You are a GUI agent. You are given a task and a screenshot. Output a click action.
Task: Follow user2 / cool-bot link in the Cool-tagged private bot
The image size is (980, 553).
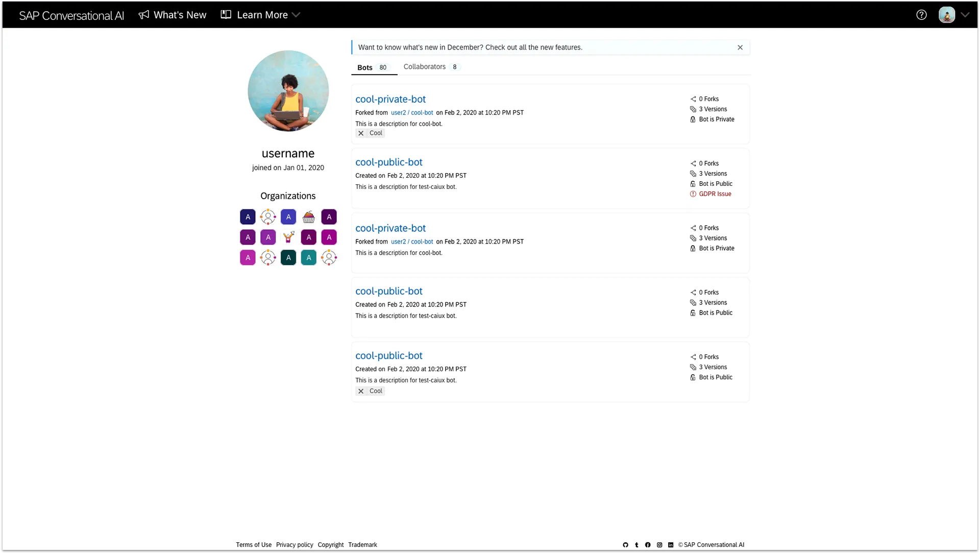point(412,113)
